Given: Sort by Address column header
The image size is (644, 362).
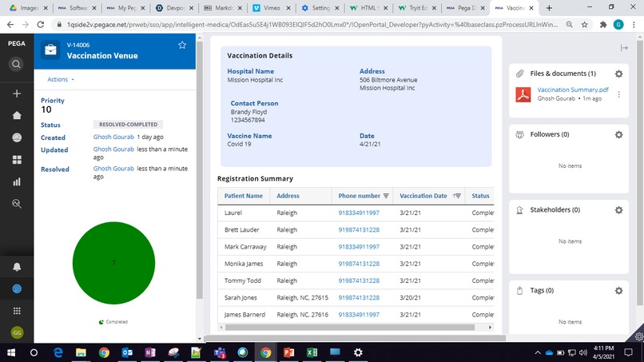Looking at the screenshot, I should (x=288, y=196).
